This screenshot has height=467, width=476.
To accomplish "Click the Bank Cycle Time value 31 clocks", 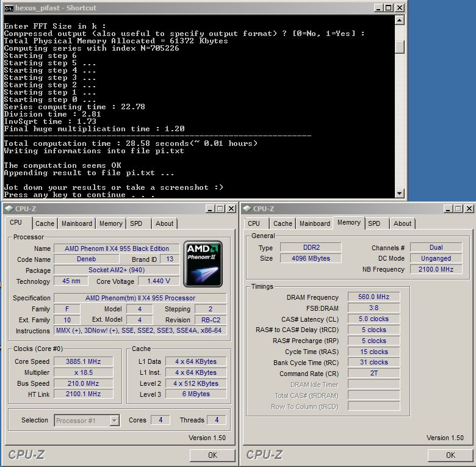I will pos(373,362).
